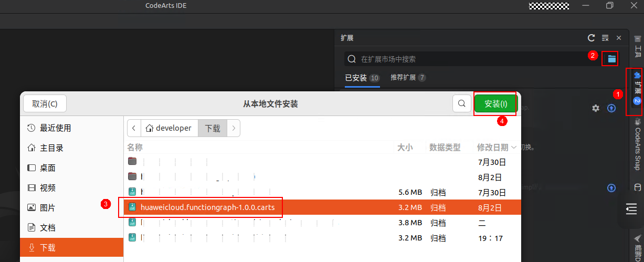This screenshot has height=262, width=644.
Task: Select huaweicloud.functiongraph-1.0.0.carts file
Action: [323, 207]
